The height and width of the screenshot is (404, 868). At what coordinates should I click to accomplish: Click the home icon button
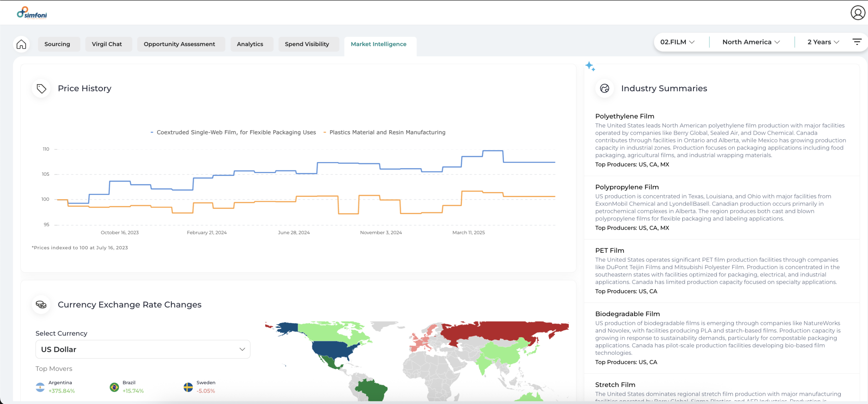(x=21, y=44)
